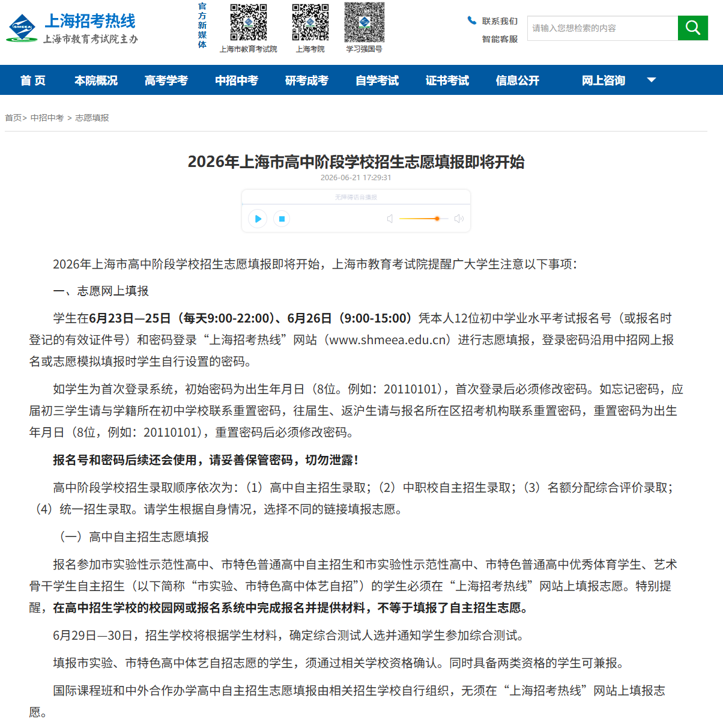The height and width of the screenshot is (728, 723).
Task: Click the 中招中考 breadcrumb link
Action: [x=47, y=118]
